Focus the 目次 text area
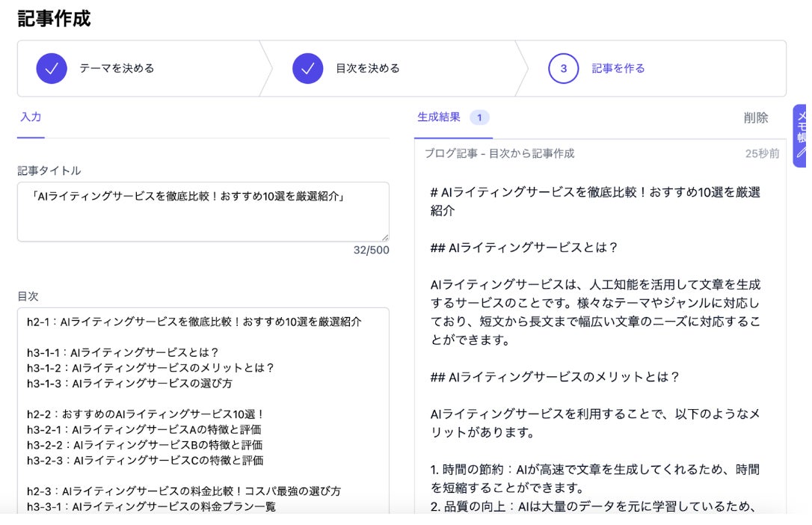Screen dimensions: 812x525 tap(203, 411)
